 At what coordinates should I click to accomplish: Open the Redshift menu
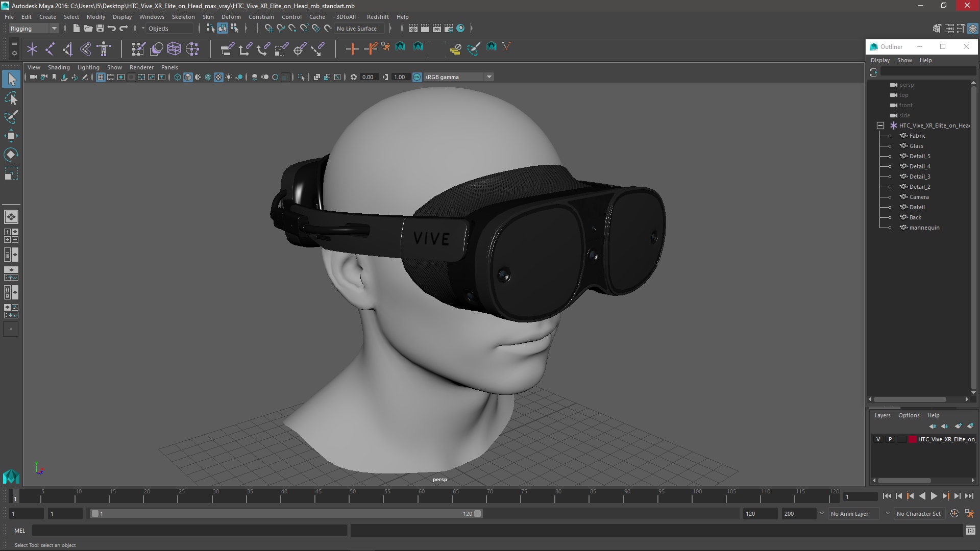pos(378,17)
